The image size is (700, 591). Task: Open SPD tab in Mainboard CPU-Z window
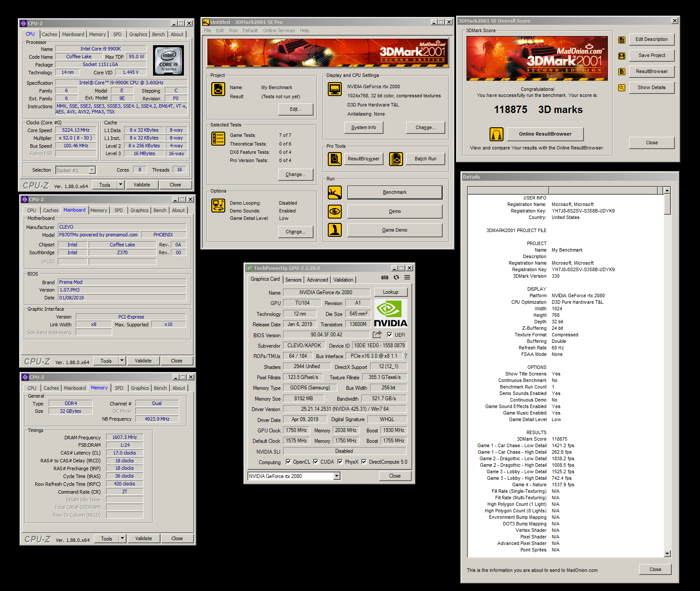coord(118,210)
